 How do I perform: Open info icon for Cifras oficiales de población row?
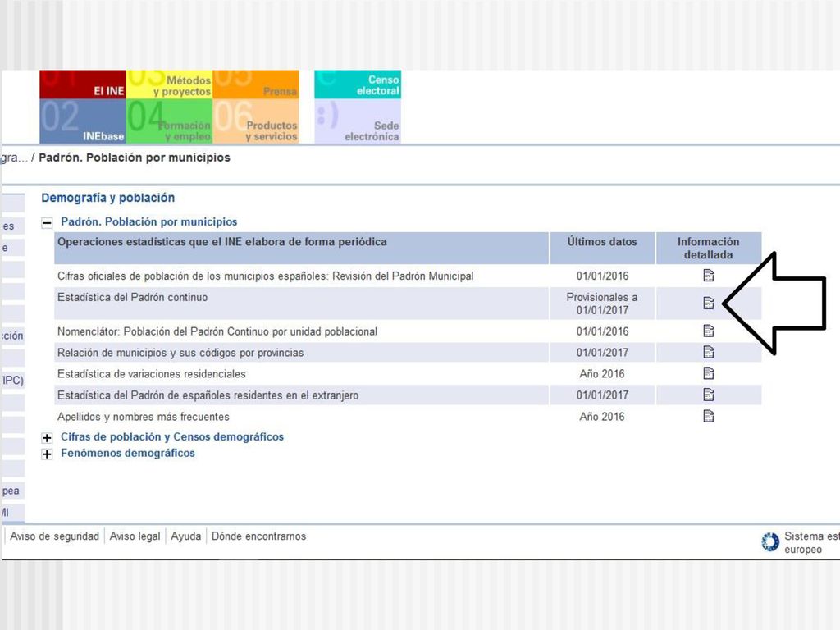point(708,276)
